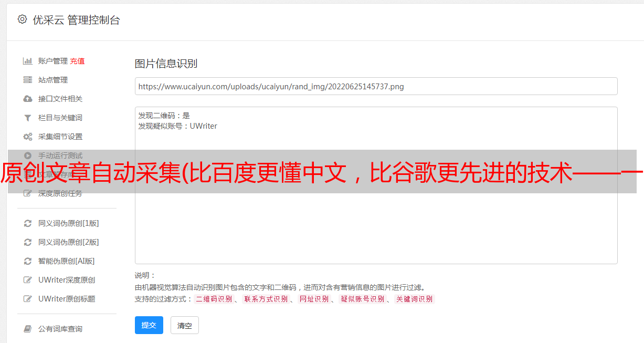
Task: Open 站点管理 menu item
Action: (x=53, y=80)
